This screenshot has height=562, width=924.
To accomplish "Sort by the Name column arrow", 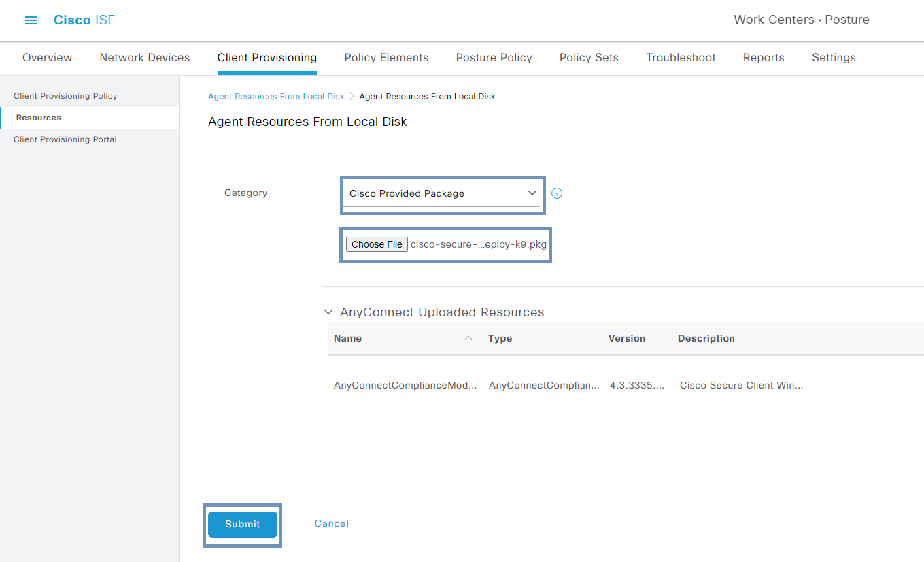I will 468,338.
